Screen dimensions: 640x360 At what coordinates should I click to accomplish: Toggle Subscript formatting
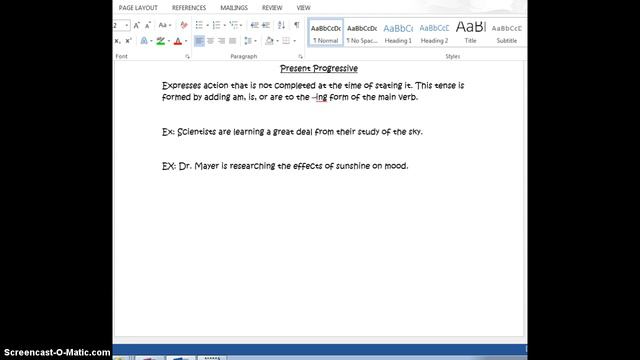[118, 41]
